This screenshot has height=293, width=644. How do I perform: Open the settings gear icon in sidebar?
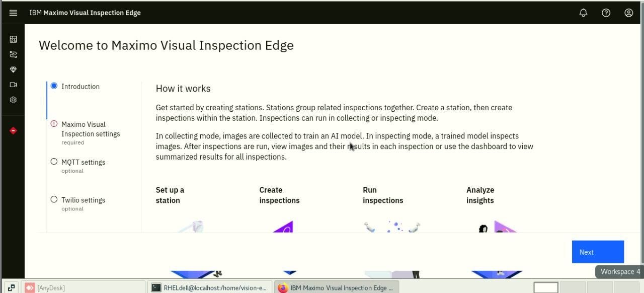(x=13, y=100)
